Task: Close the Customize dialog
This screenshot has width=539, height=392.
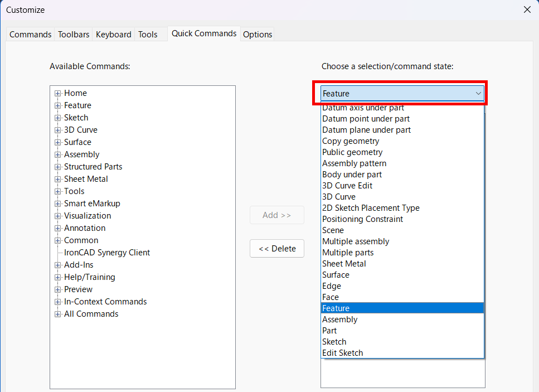Action: click(527, 9)
